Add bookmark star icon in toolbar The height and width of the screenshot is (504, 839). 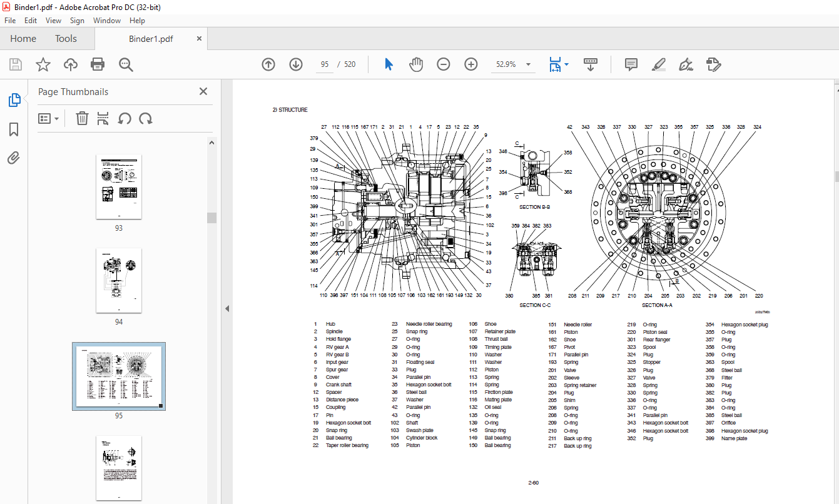[x=43, y=64]
